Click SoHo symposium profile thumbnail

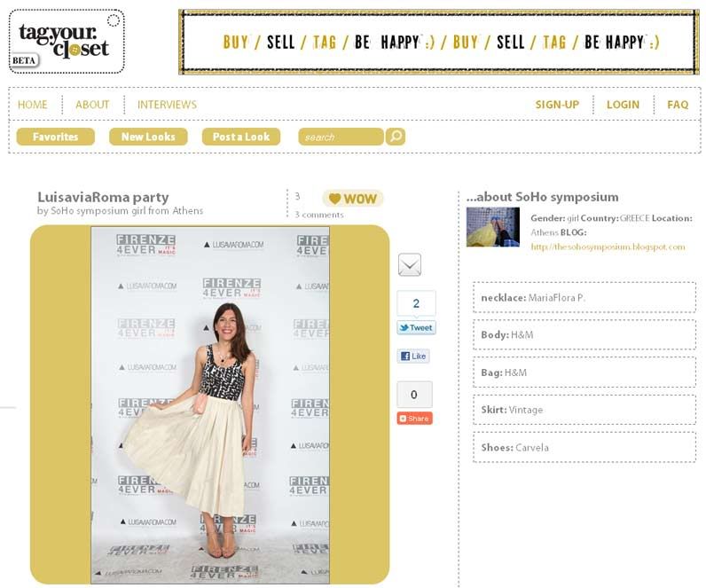coord(493,227)
